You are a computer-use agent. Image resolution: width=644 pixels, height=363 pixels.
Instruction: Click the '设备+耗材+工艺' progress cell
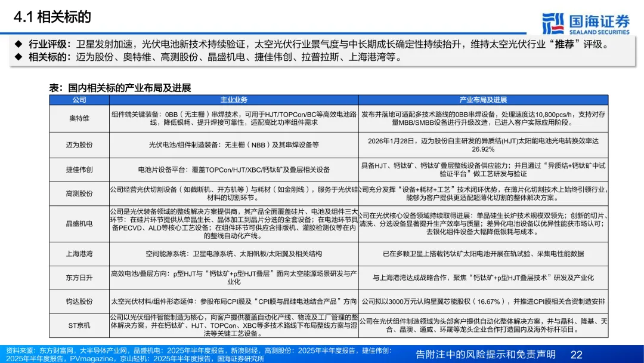pyautogui.click(x=483, y=193)
